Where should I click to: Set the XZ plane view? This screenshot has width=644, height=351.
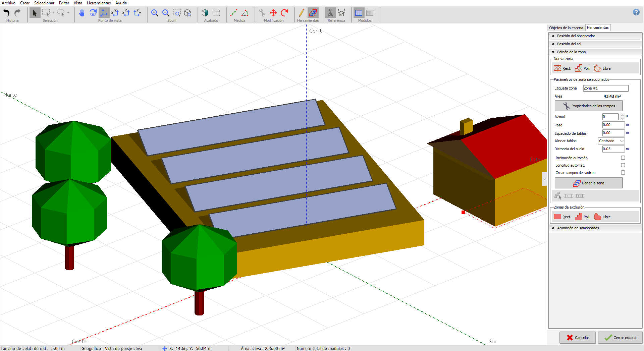pyautogui.click(x=126, y=13)
